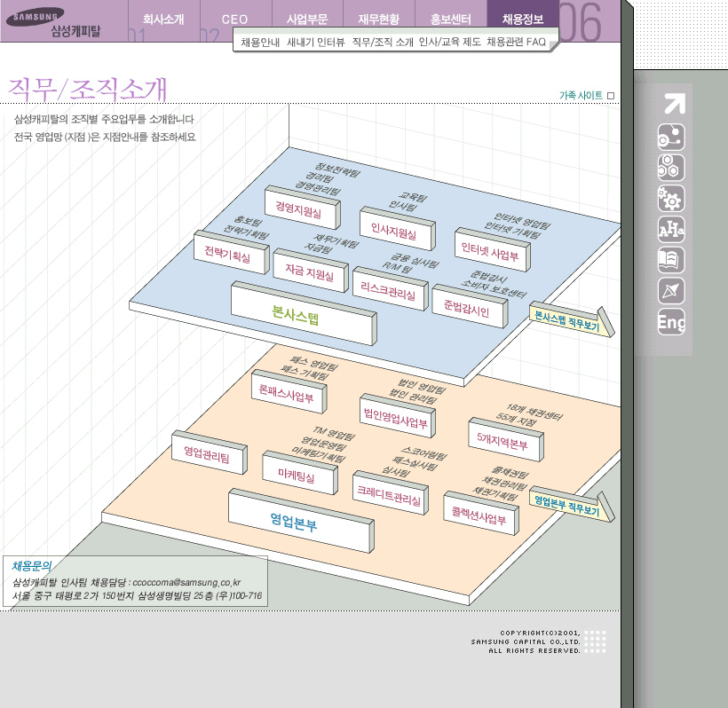Image resolution: width=728 pixels, height=708 pixels.
Task: Click the 소비자 보호센터 label
Action: point(494,289)
